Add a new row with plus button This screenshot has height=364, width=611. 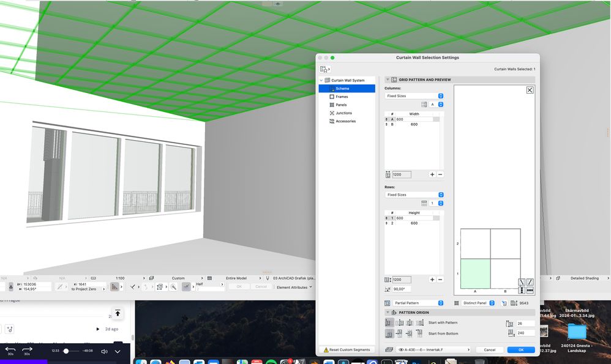click(x=432, y=280)
